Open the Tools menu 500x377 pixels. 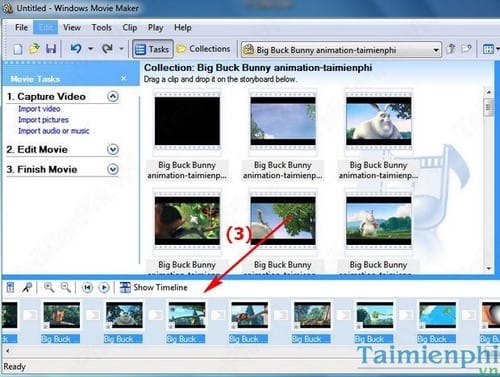pos(102,28)
